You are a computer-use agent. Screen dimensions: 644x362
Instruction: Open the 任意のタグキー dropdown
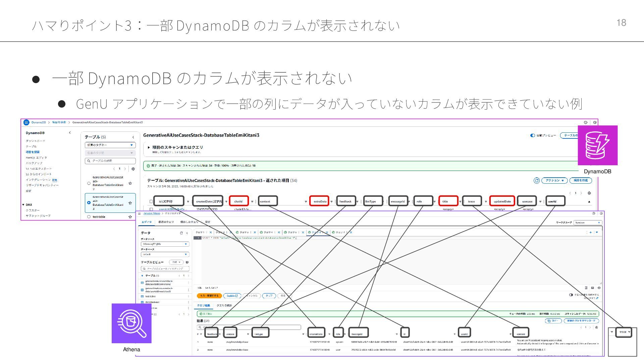click(x=110, y=145)
